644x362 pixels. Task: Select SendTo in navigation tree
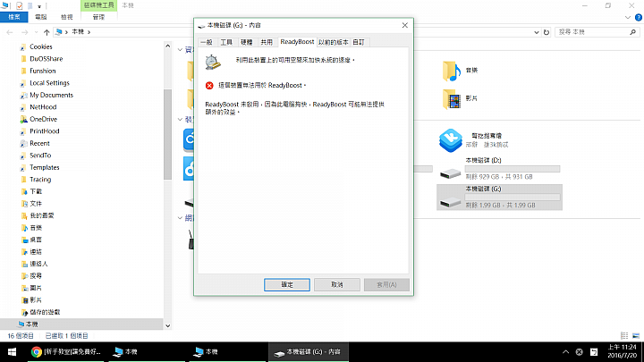(40, 156)
